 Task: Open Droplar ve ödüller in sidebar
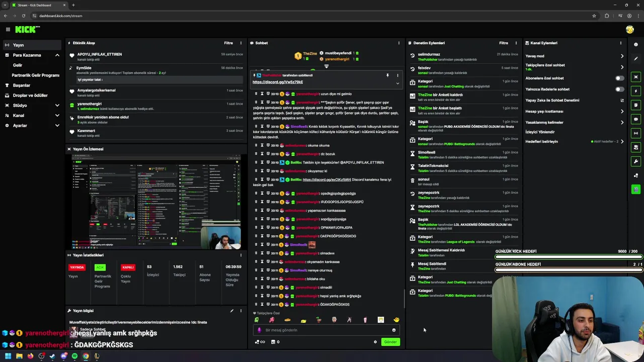coord(30,96)
